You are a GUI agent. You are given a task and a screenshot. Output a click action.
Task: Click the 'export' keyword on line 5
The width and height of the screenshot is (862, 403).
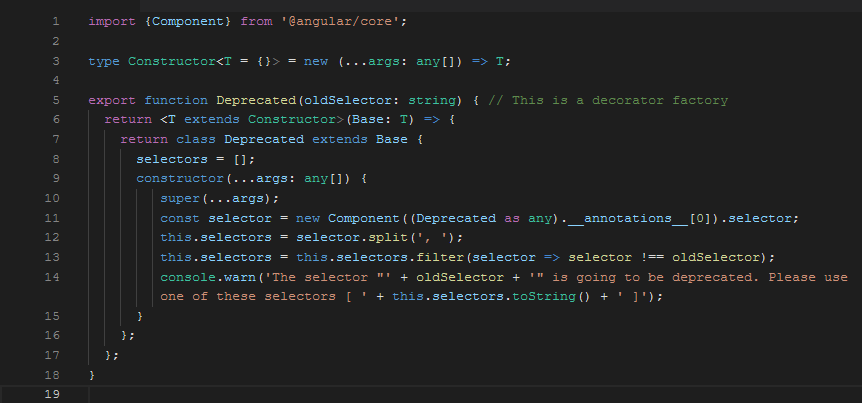tap(112, 100)
